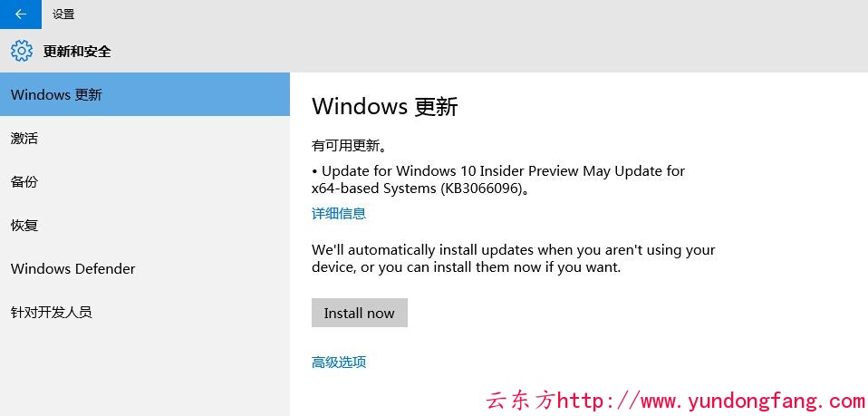The width and height of the screenshot is (868, 416).
Task: Switch to the 恢复 section
Action: click(144, 226)
